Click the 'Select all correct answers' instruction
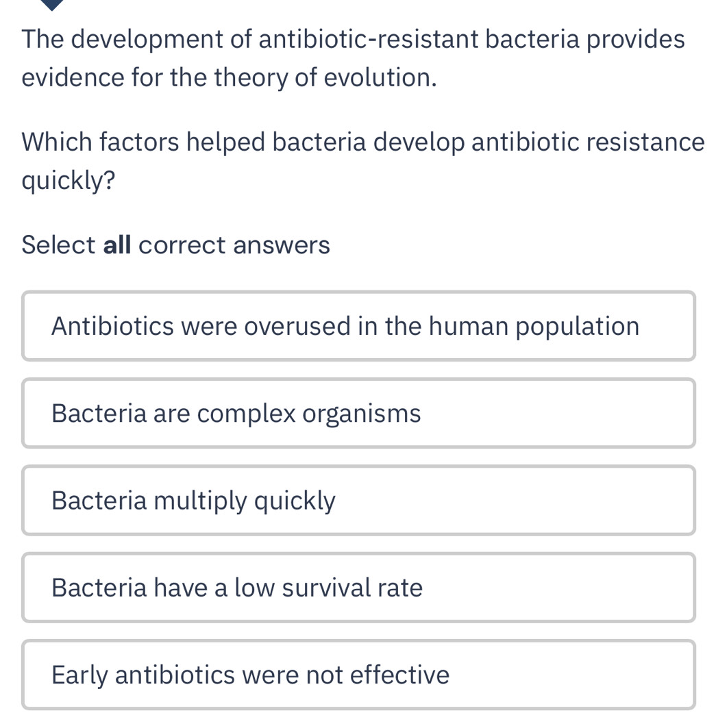 point(175,244)
